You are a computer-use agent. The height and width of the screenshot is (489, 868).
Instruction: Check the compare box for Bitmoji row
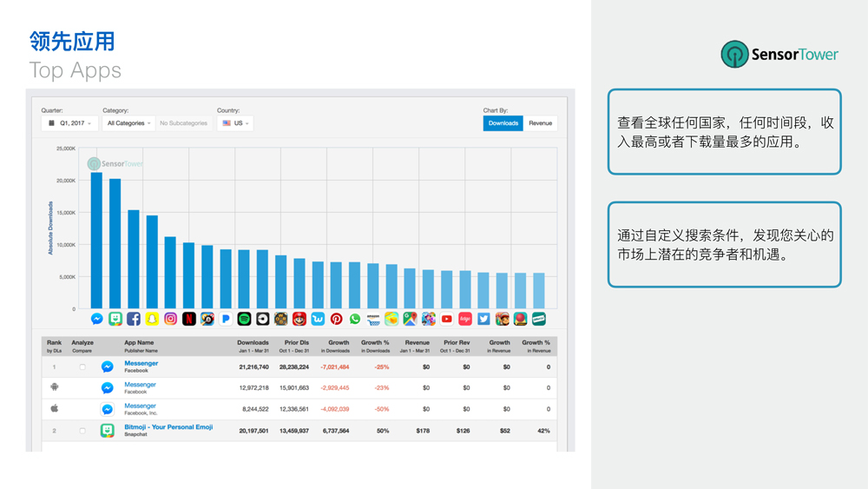pos(82,431)
